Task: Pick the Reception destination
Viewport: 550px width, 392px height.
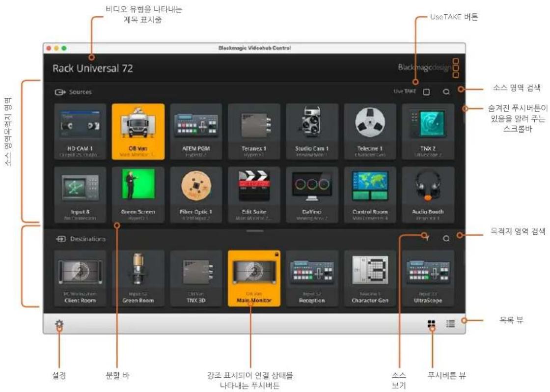Action: 312,279
